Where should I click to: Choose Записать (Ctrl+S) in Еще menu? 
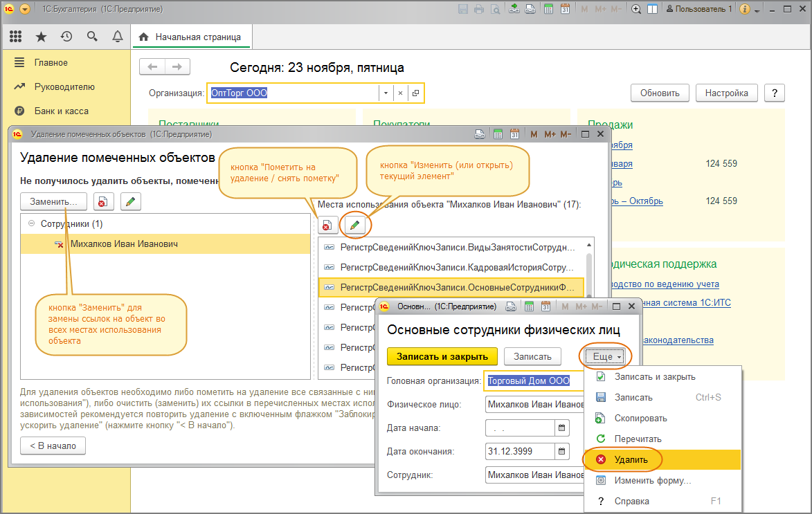[x=663, y=398]
